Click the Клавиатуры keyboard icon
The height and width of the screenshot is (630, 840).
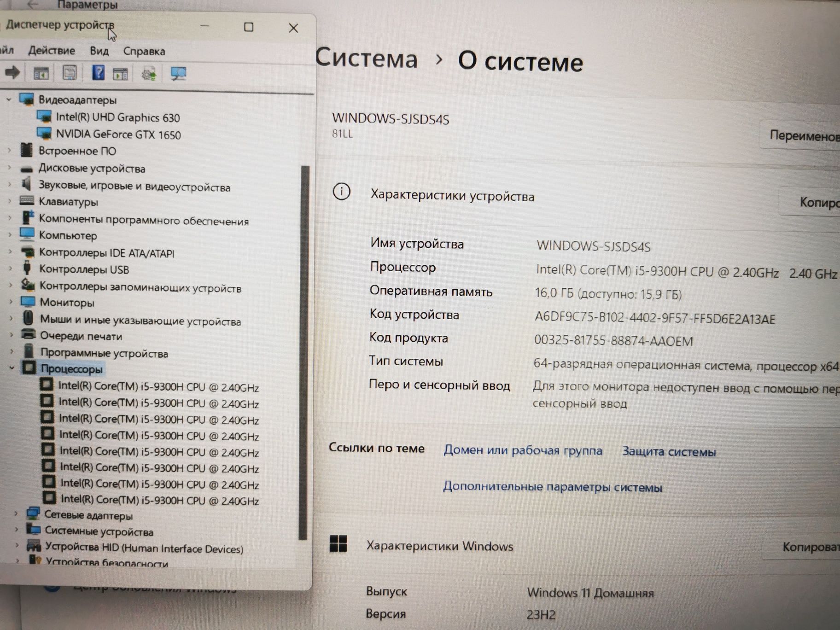click(27, 201)
